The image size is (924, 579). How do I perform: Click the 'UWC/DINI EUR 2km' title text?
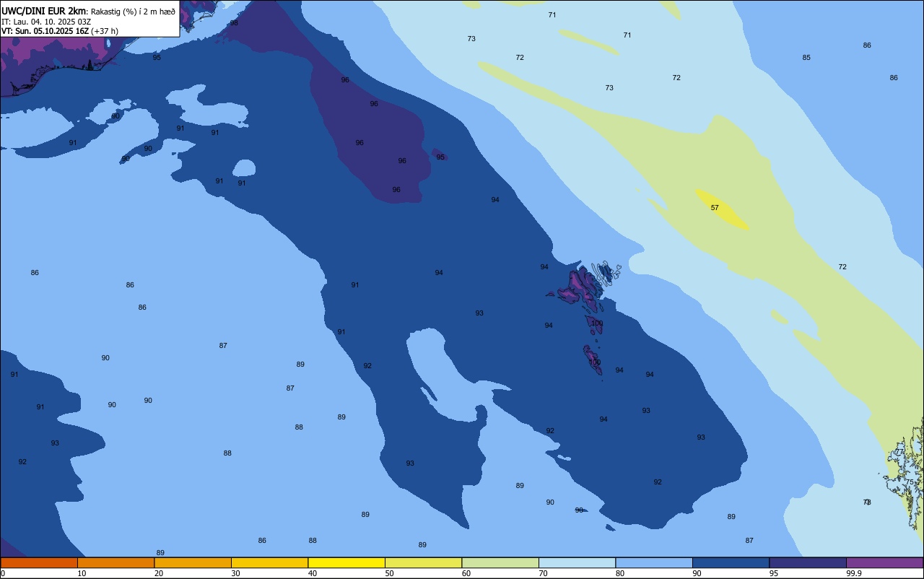44,11
